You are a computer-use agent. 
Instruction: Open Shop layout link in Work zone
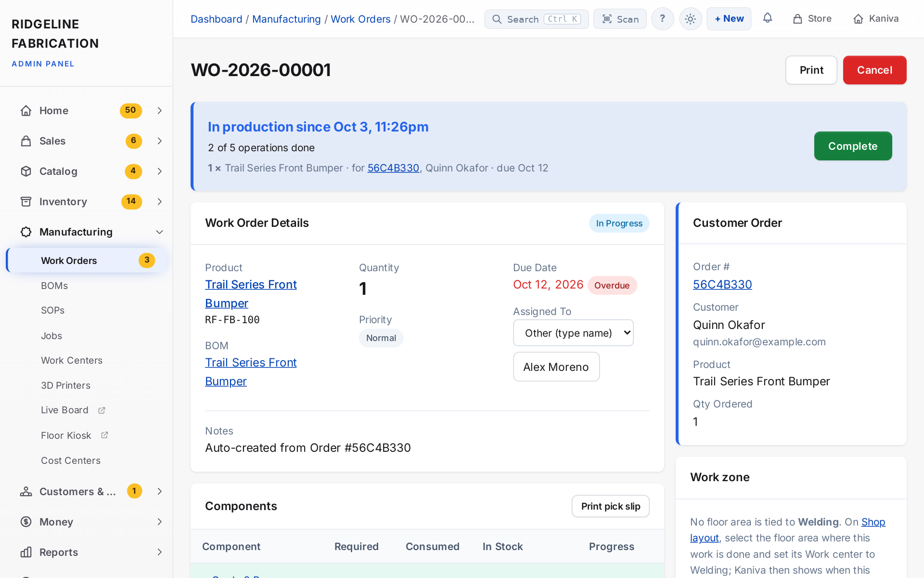pos(788,530)
